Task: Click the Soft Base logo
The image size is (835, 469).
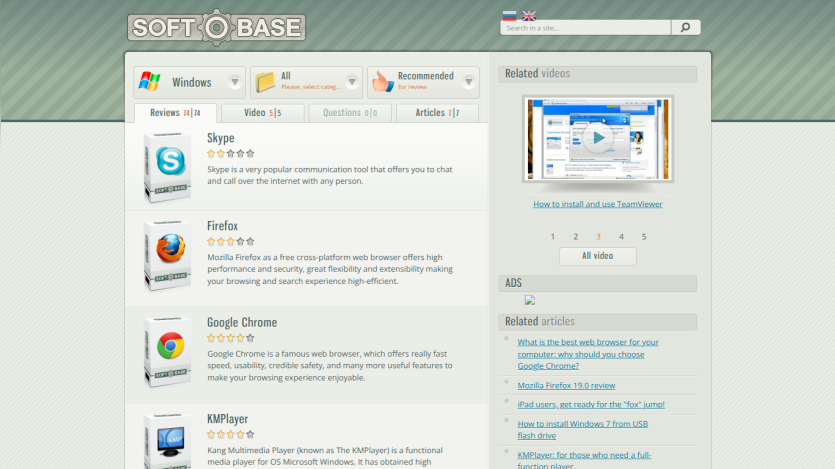Action: pyautogui.click(x=216, y=27)
